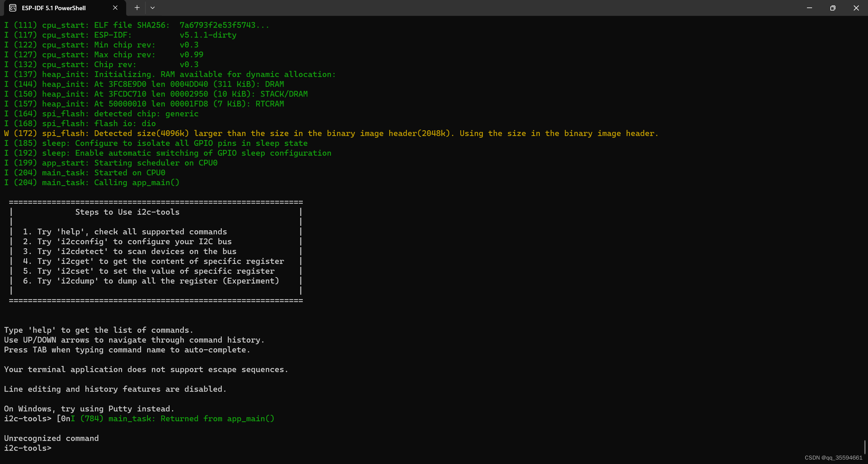Restore down the terminal window
Viewport: 868px width, 464px height.
click(x=833, y=8)
